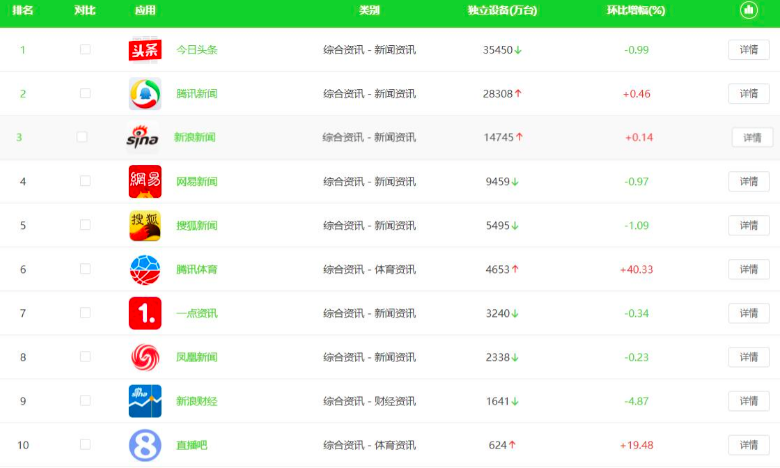Viewport: 780px width, 468px height.
Task: Click the 环比增幅(%) column header
Action: 636,10
